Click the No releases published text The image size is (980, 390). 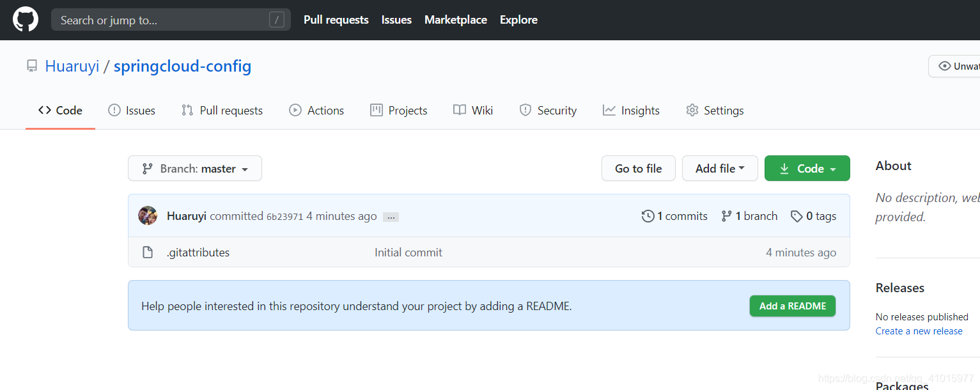pyautogui.click(x=922, y=316)
